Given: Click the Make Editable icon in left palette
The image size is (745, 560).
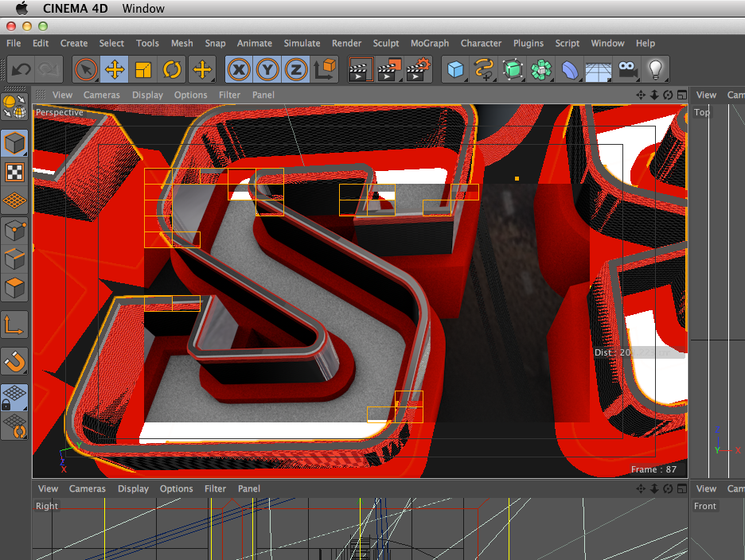Looking at the screenshot, I should point(14,106).
